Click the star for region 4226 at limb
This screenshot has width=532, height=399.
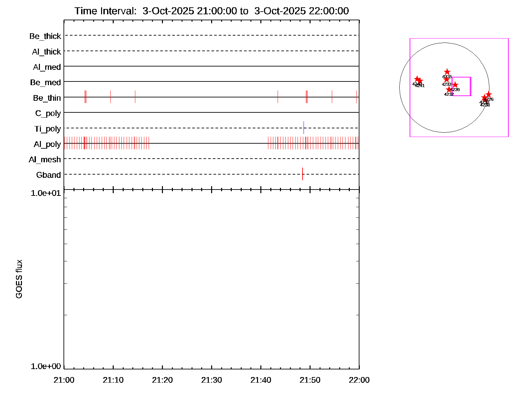pyautogui.click(x=488, y=94)
